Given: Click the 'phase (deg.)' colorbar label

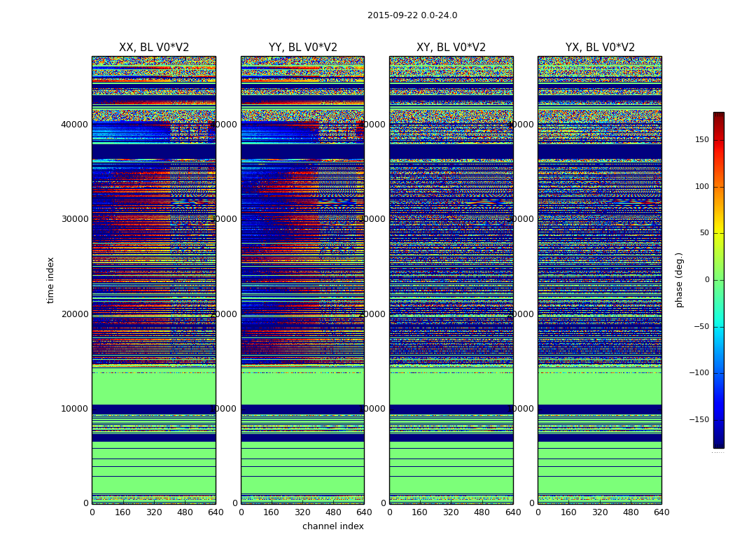Looking at the screenshot, I should point(679,280).
